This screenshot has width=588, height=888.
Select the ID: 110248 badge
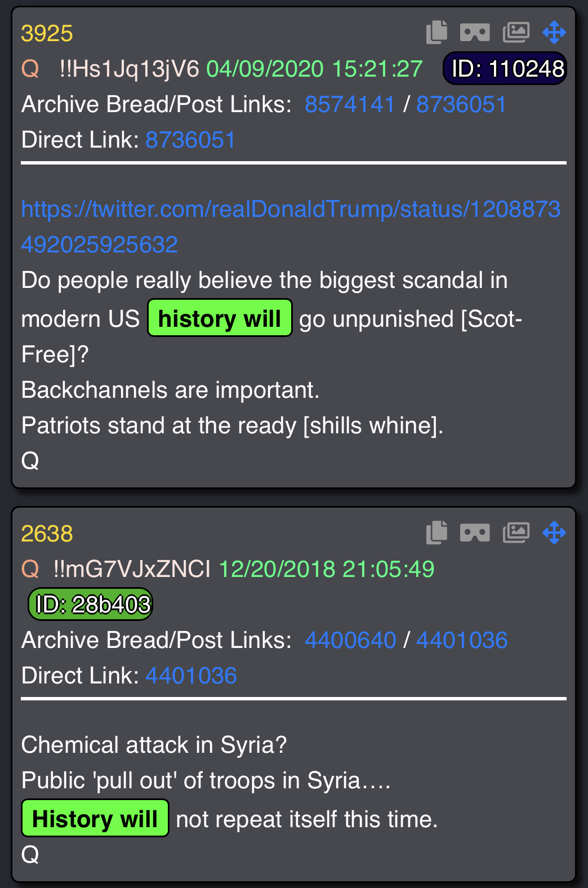click(505, 69)
